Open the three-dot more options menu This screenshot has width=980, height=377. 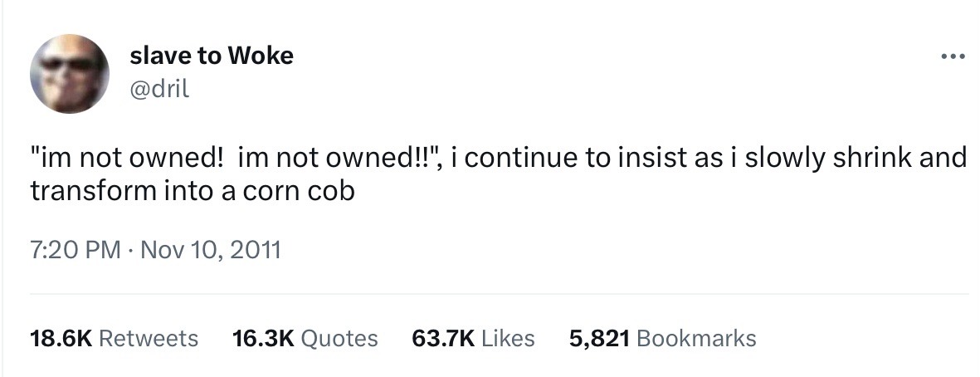tap(953, 57)
